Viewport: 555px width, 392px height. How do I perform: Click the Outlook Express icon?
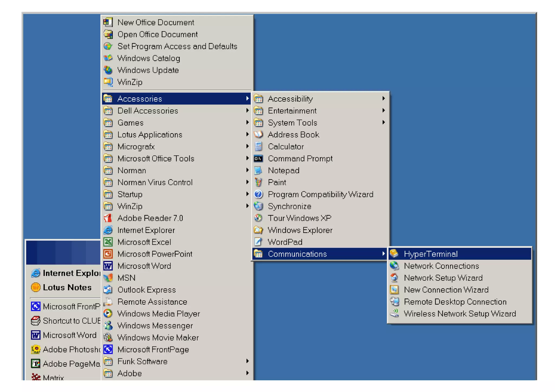tap(108, 290)
